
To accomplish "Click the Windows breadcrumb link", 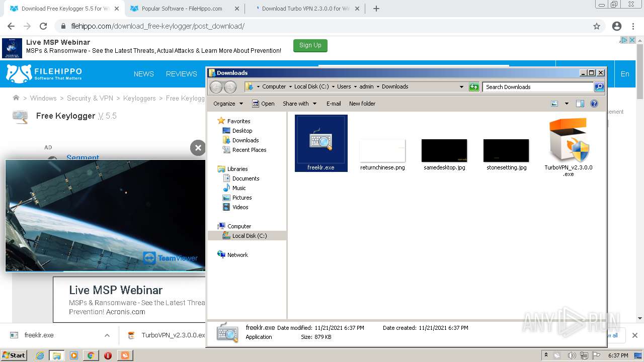I will (43, 98).
